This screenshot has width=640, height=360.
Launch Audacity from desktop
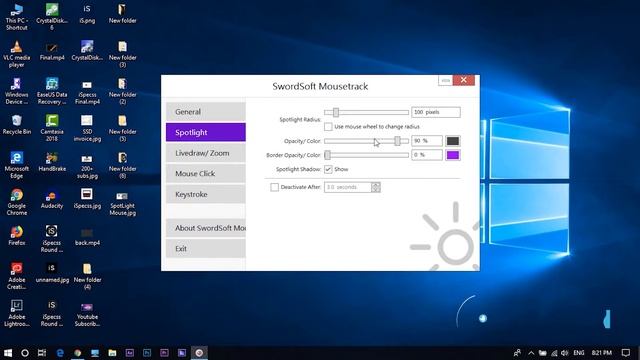pos(52,199)
